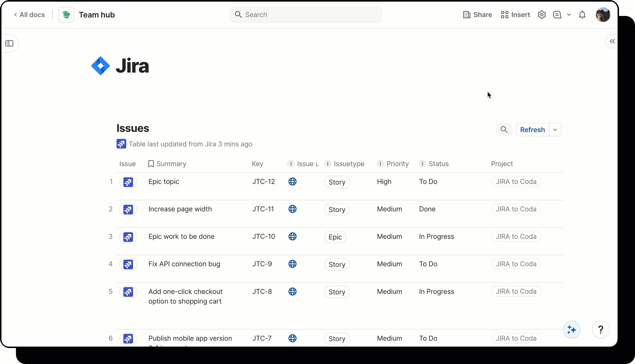This screenshot has height=364, width=635.
Task: Open the comments icon
Action: click(x=557, y=15)
